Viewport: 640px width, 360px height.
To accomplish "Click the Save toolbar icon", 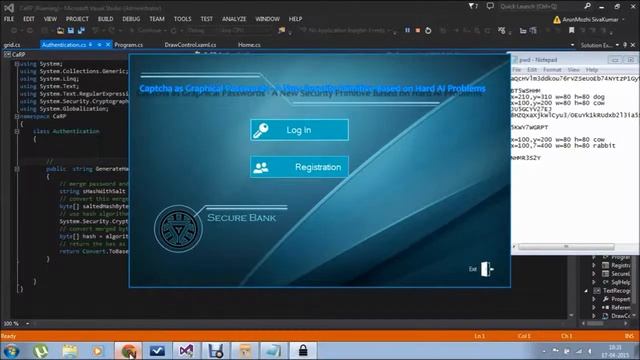I will pos(71,30).
